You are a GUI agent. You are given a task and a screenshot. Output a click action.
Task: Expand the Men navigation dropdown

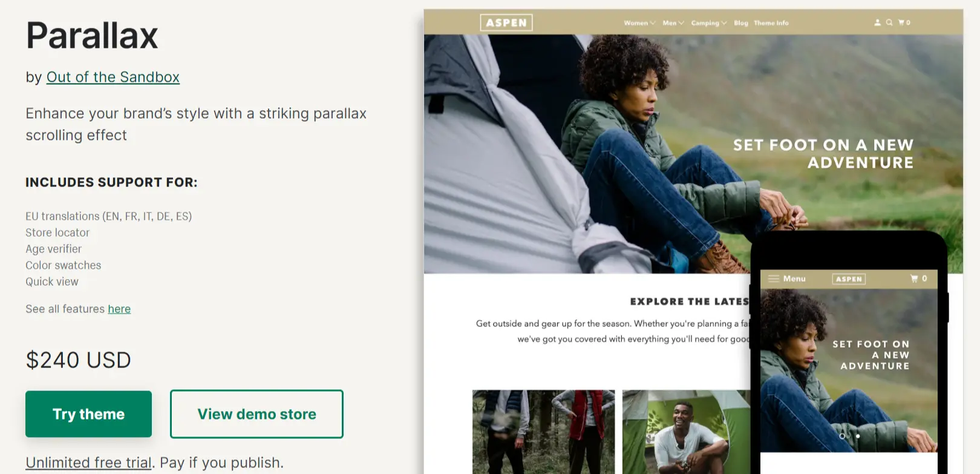point(673,22)
